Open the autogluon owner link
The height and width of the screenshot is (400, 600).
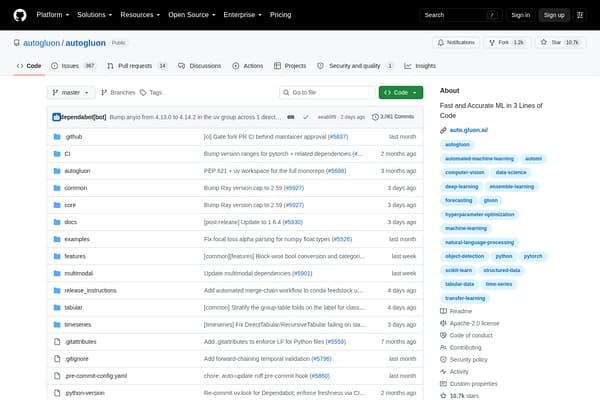point(41,43)
